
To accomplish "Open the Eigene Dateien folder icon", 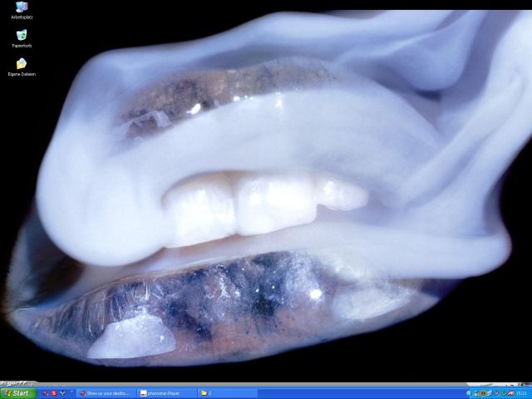I will [x=22, y=63].
